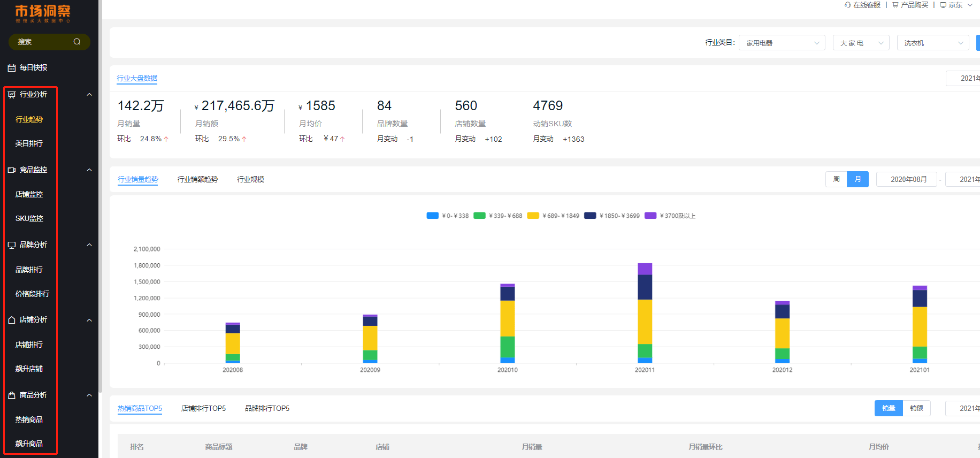Collapse the 店铺分析 menu chevron
This screenshot has width=980, height=458.
[x=89, y=320]
